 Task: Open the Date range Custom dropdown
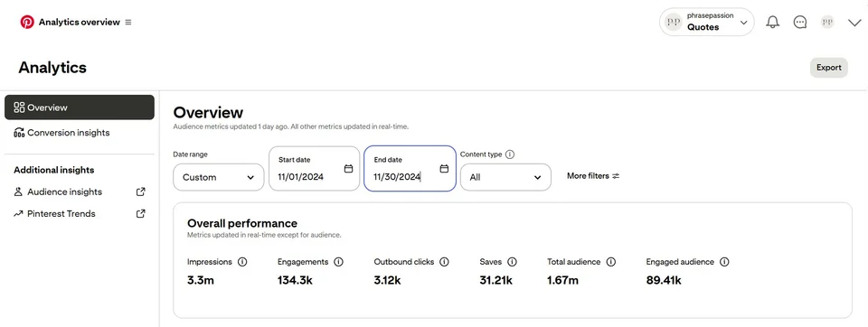point(219,177)
